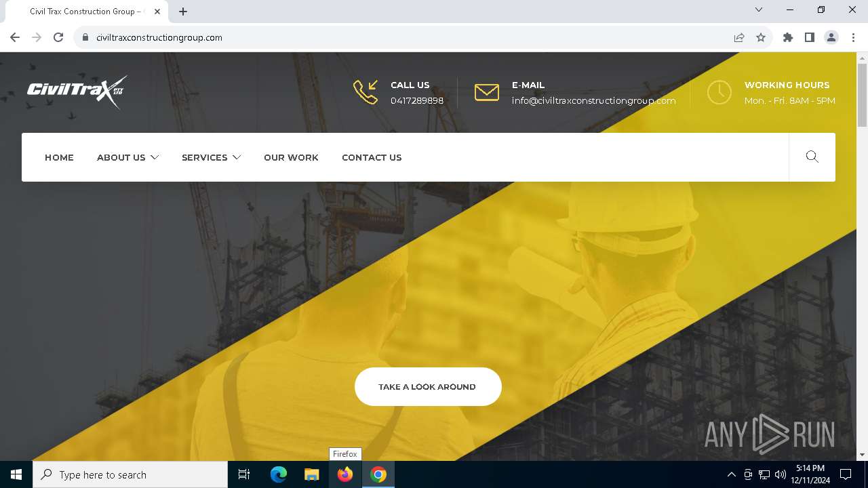Click the Mon. - Fri. 8AM - 5PM text
Screen dimensions: 868x488
790,100
